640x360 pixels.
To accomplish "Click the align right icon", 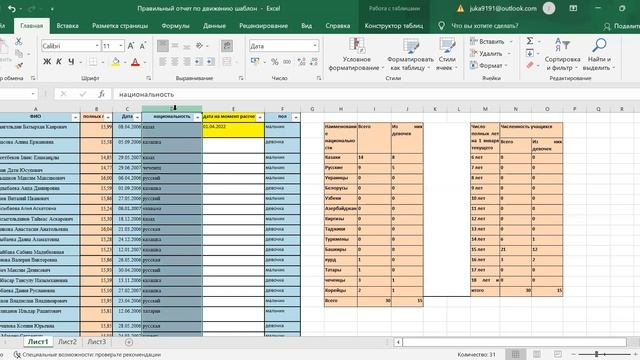I will (187, 62).
